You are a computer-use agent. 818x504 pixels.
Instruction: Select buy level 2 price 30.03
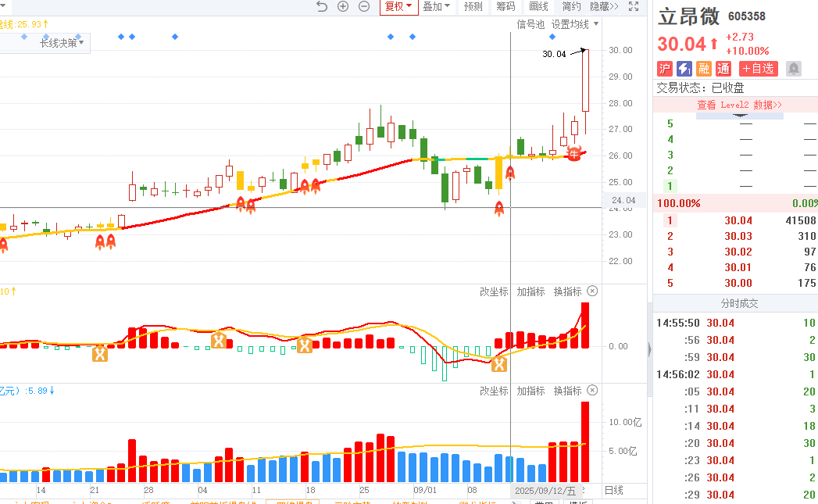[738, 236]
